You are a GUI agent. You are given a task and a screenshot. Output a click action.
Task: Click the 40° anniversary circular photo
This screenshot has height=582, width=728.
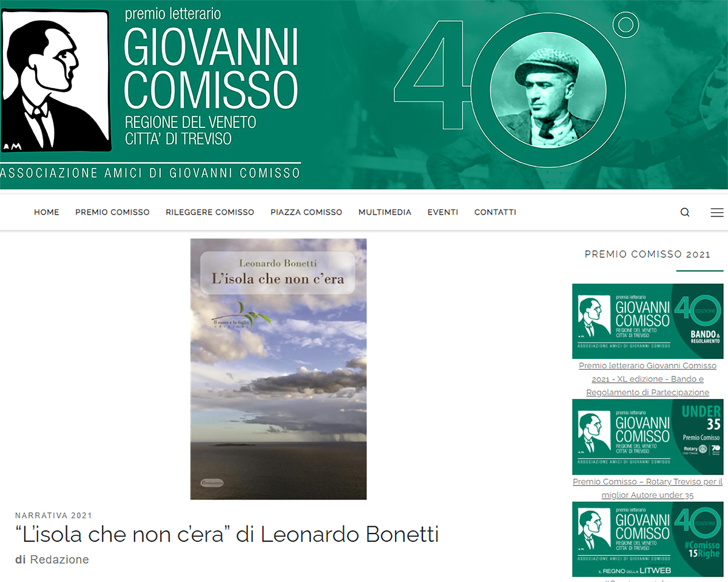548,97
